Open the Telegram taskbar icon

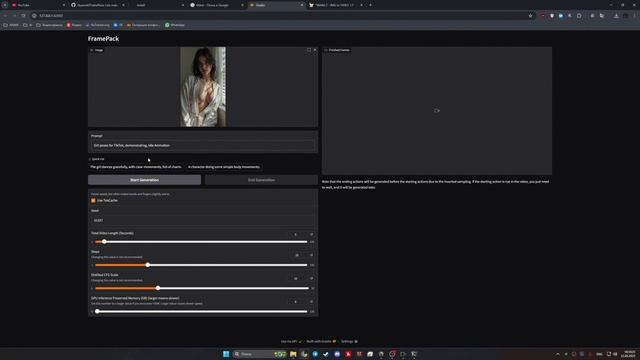click(x=315, y=354)
